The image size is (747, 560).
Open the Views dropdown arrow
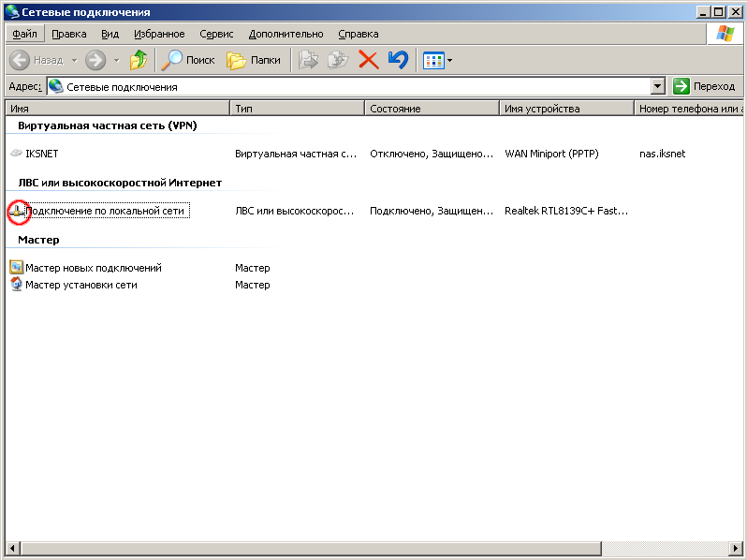pos(449,61)
